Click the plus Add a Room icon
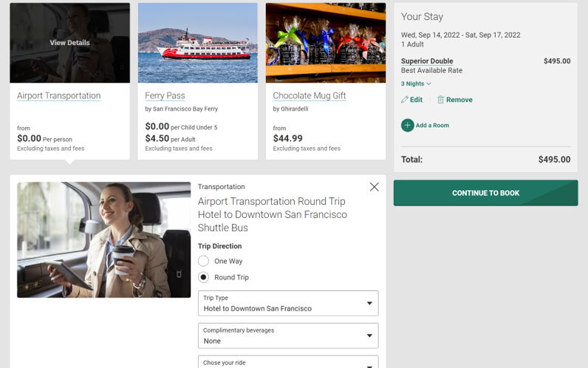Screen dimensions: 588x368 [x=408, y=126]
